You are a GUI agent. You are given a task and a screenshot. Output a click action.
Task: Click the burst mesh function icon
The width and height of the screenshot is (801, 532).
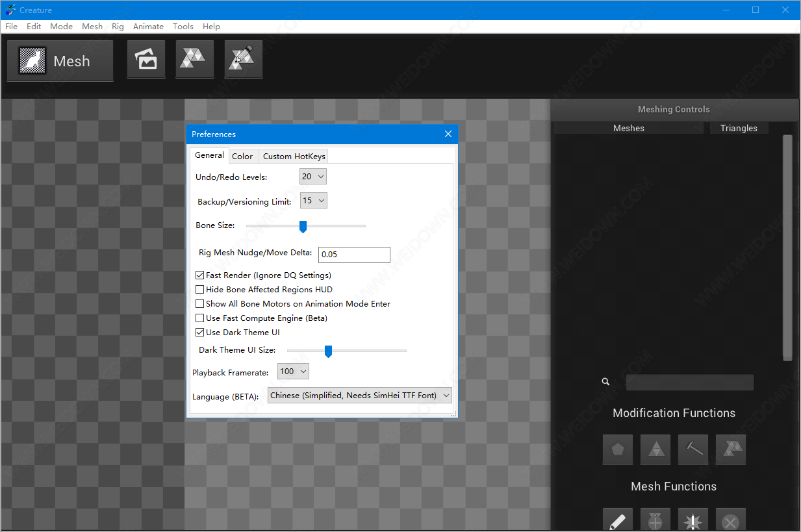[x=693, y=520]
